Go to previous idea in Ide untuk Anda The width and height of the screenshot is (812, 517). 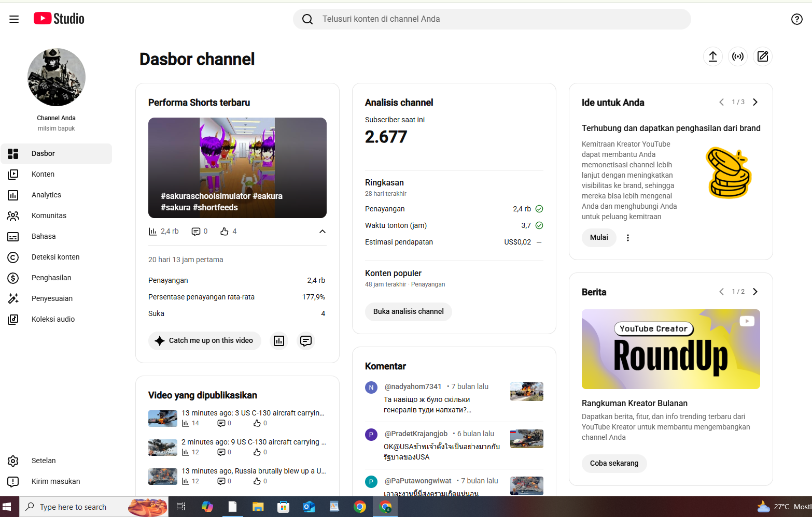point(722,102)
